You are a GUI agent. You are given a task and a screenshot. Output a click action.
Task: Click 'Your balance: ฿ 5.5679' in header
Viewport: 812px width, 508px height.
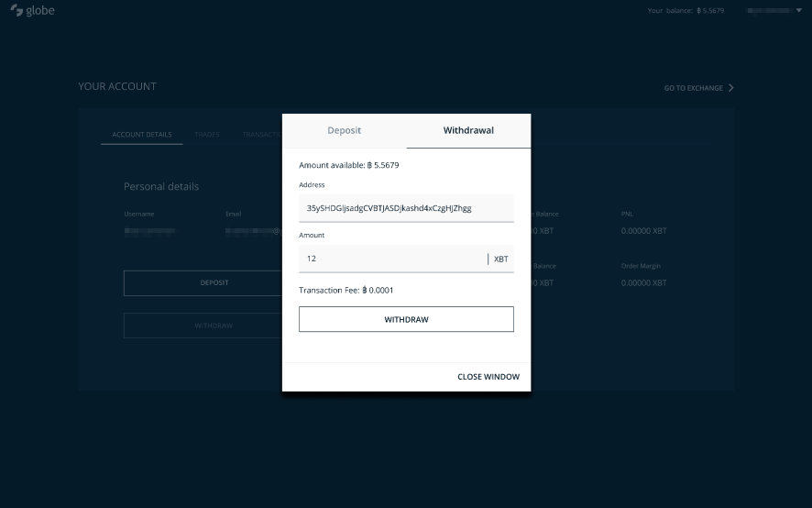click(x=686, y=10)
